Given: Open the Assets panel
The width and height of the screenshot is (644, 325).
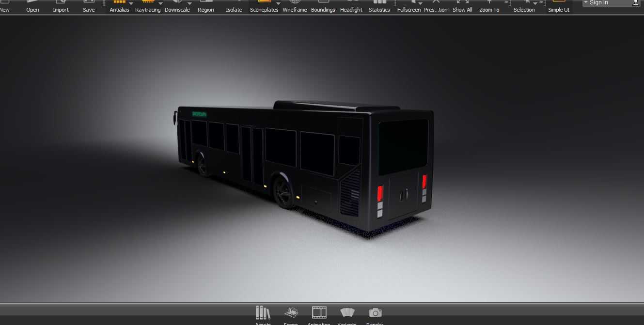Looking at the screenshot, I should 263,315.
